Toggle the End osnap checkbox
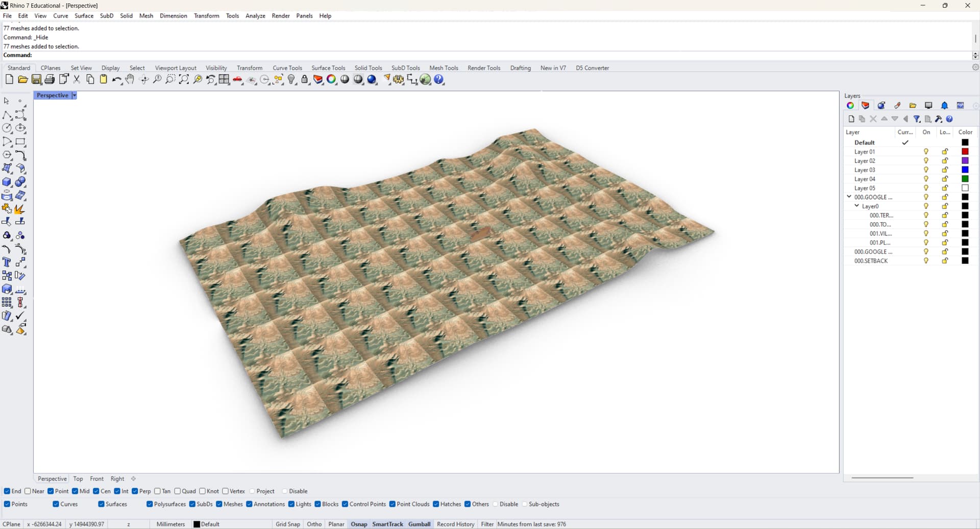This screenshot has height=529, width=980. (7, 491)
